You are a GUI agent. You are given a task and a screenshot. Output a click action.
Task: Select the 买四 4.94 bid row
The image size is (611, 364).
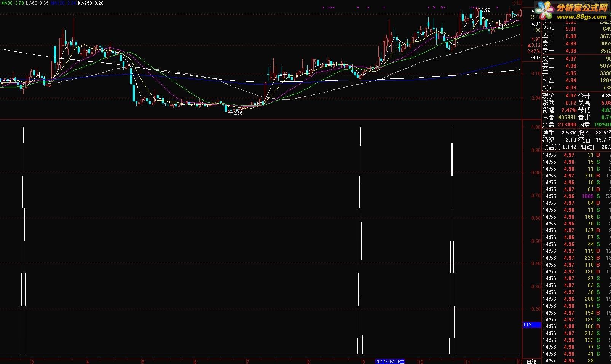point(576,80)
